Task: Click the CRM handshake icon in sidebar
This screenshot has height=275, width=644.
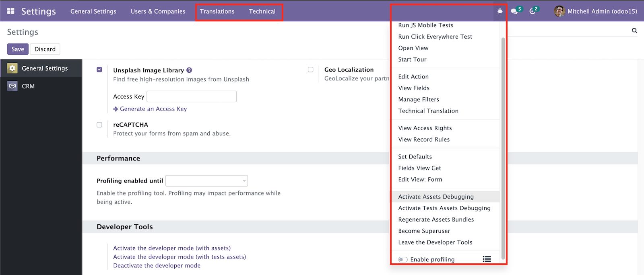Action: [12, 86]
